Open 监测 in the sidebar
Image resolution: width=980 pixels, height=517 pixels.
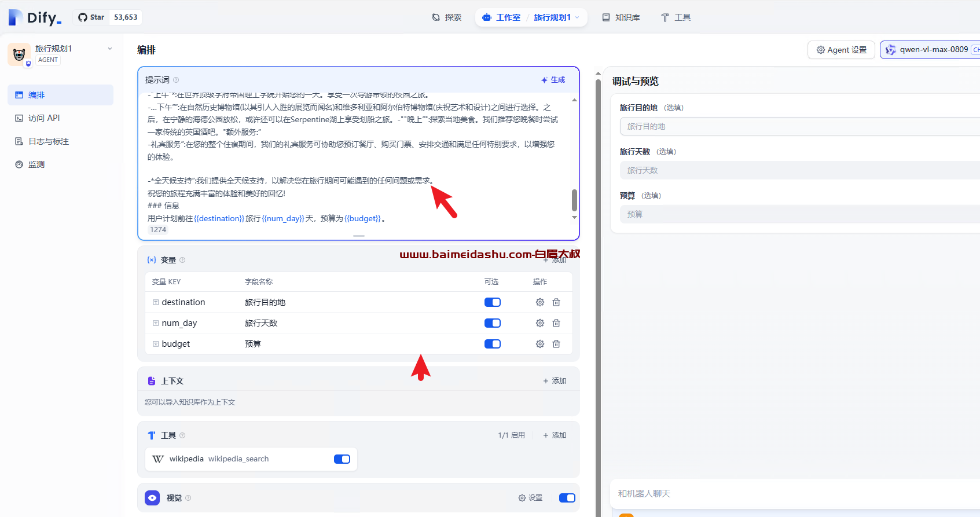click(60, 164)
